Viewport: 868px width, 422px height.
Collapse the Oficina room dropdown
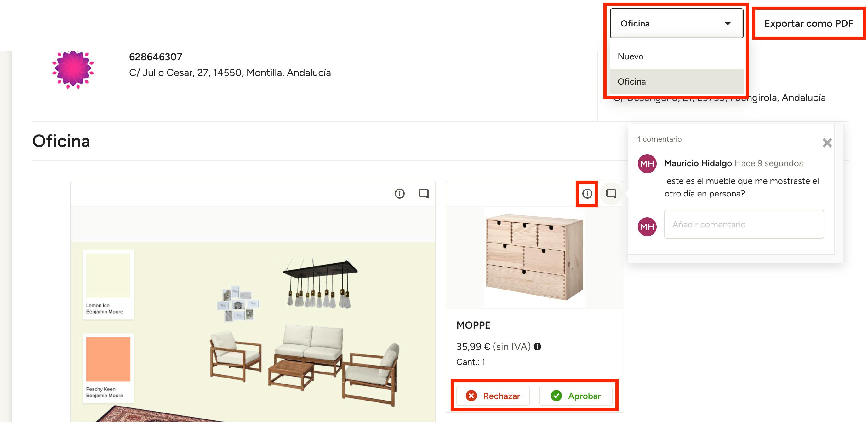pos(676,23)
